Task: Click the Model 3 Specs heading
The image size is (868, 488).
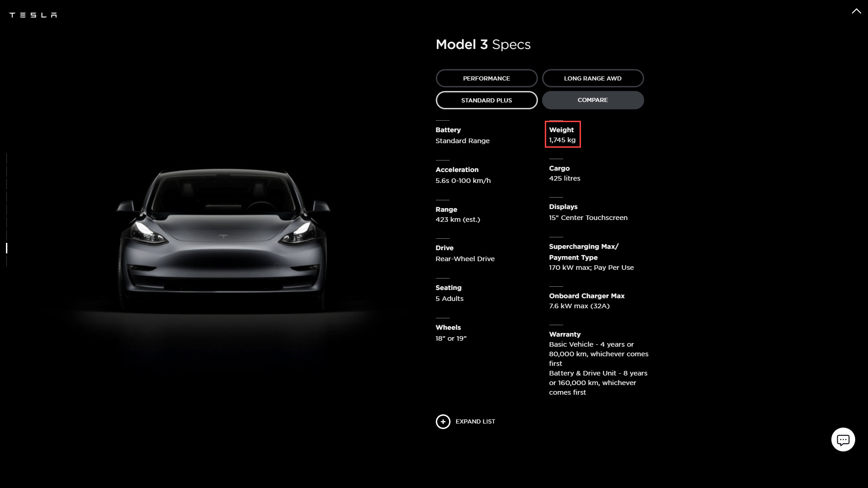Action: 483,44
